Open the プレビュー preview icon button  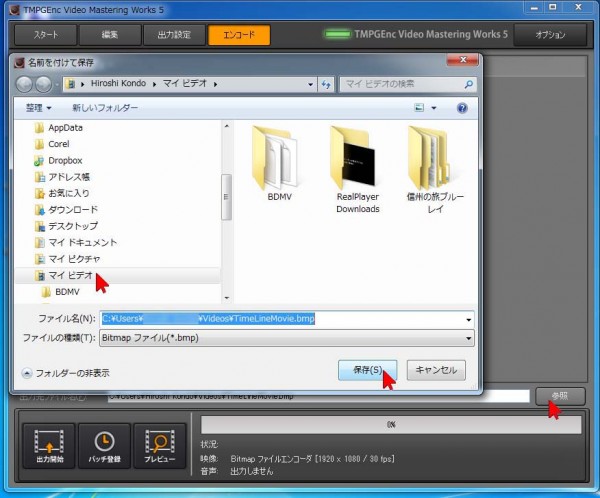tap(160, 446)
